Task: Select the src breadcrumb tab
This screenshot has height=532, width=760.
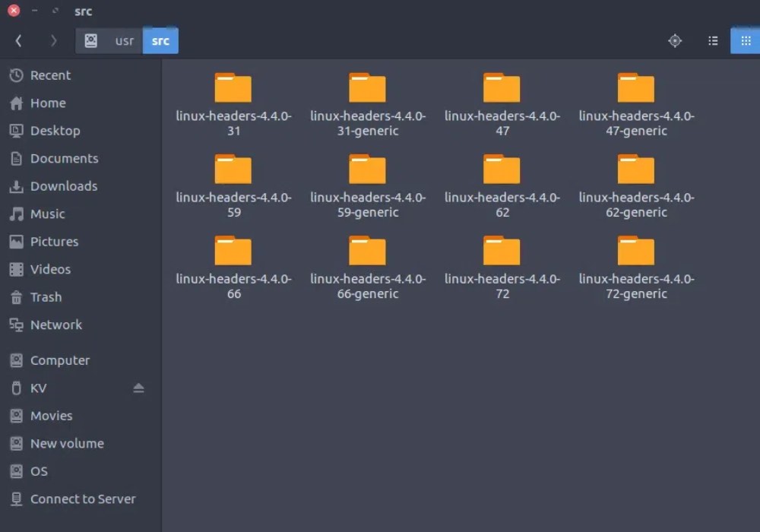Action: coord(160,40)
